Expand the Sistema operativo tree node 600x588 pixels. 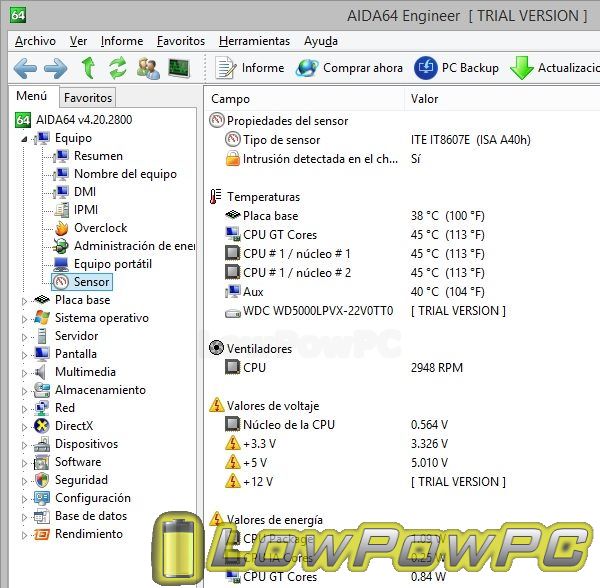(x=24, y=319)
